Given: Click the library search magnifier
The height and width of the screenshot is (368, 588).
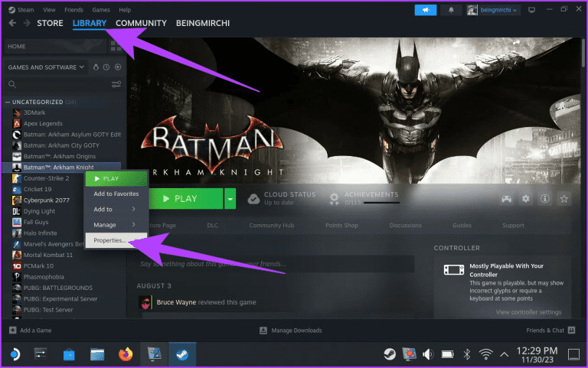Looking at the screenshot, I should (12, 84).
